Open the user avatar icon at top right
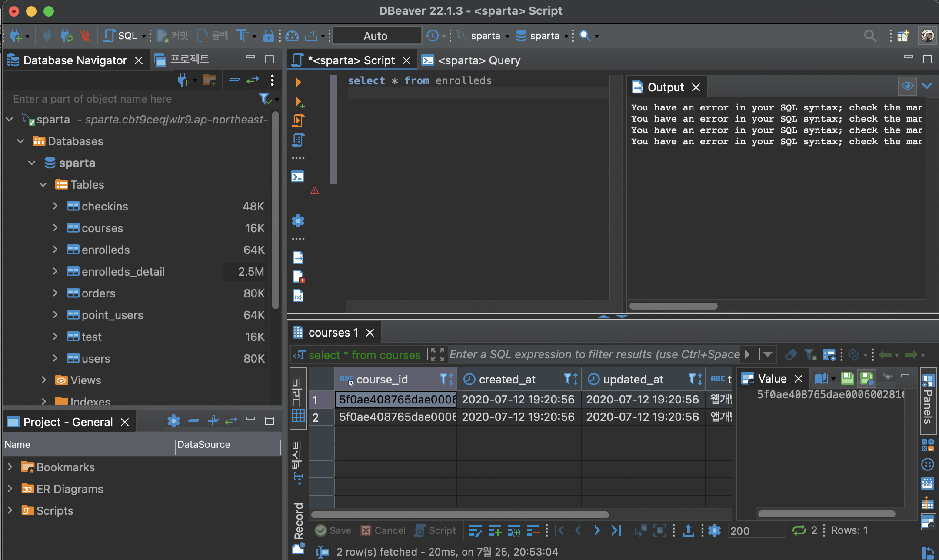The image size is (939, 560). click(x=927, y=36)
